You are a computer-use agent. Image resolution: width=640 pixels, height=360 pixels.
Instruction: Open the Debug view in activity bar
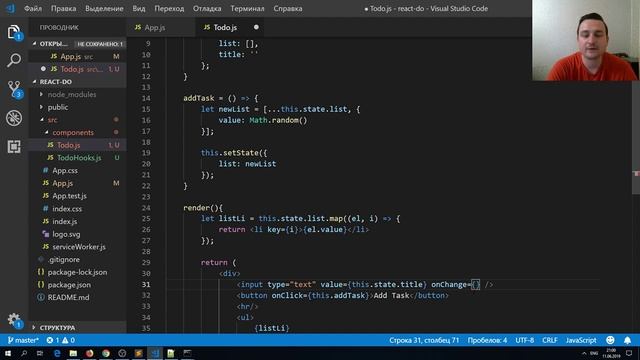13,118
